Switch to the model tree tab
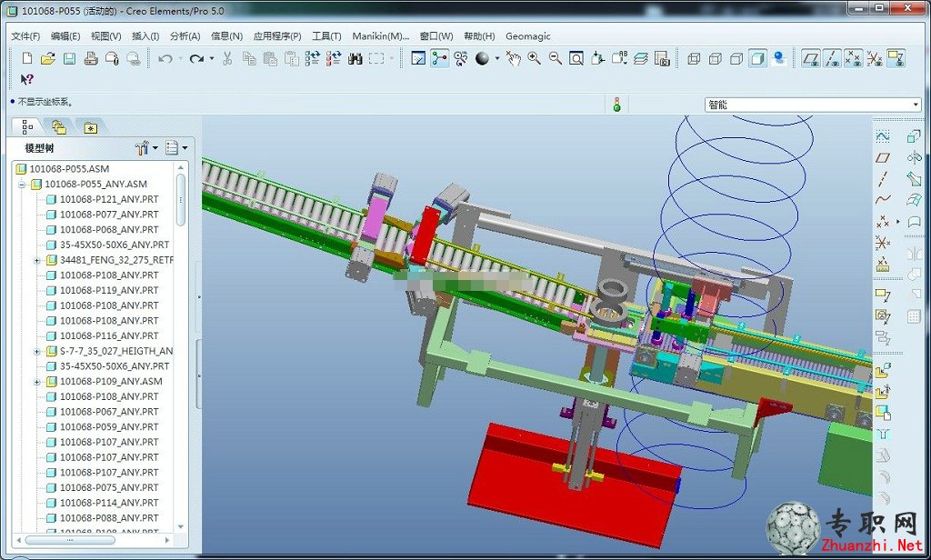Screen dimensions: 931x560 (27, 127)
